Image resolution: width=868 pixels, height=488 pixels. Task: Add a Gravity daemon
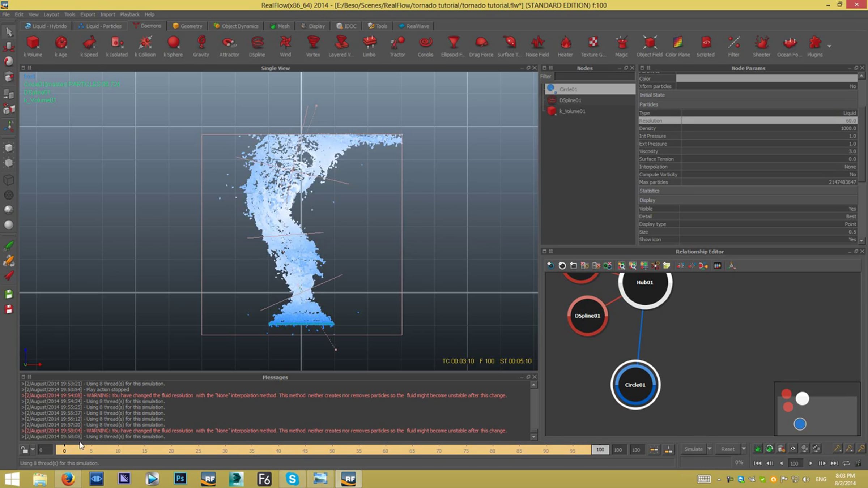pyautogui.click(x=201, y=46)
